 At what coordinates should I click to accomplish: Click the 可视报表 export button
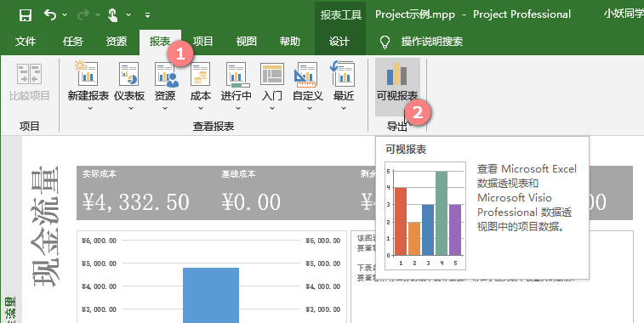pos(397,87)
